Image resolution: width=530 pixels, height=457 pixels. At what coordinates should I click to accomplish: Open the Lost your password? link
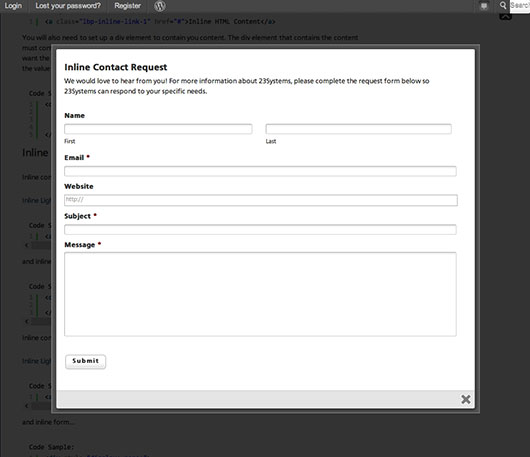[x=68, y=6]
